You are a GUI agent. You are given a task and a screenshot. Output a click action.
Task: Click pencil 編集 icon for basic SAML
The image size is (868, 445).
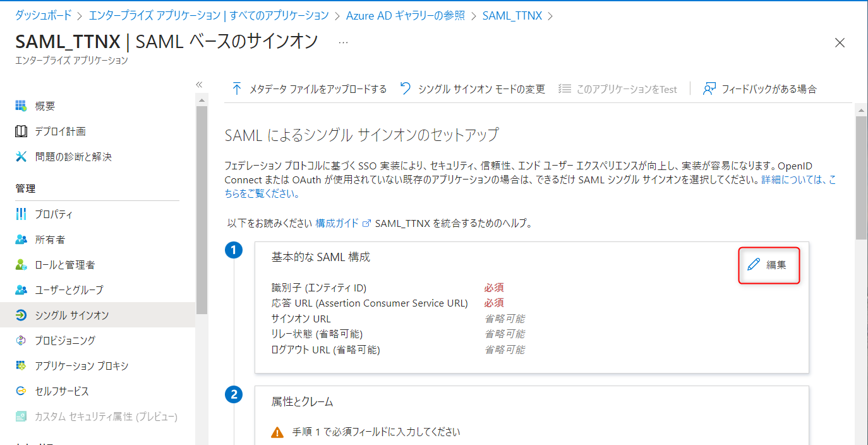click(x=753, y=265)
